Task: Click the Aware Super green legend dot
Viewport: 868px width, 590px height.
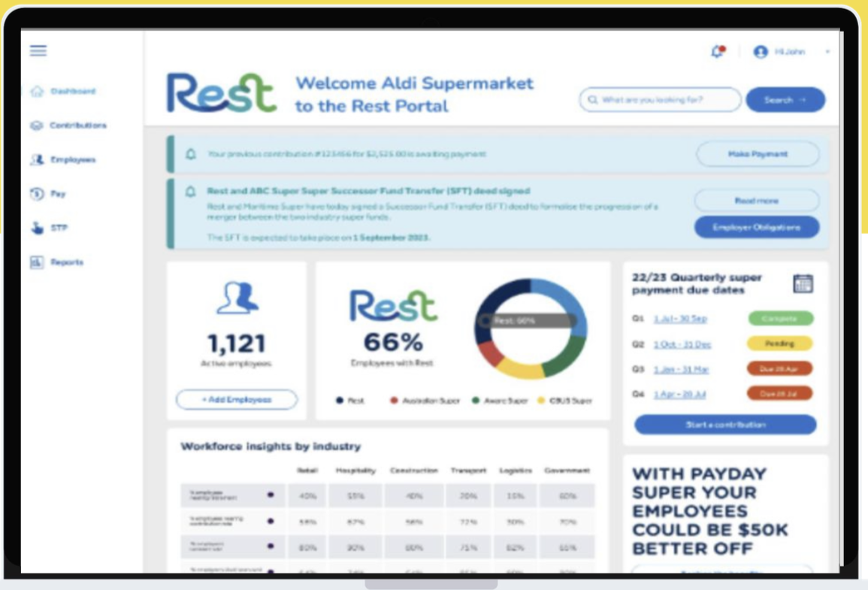Action: [476, 400]
